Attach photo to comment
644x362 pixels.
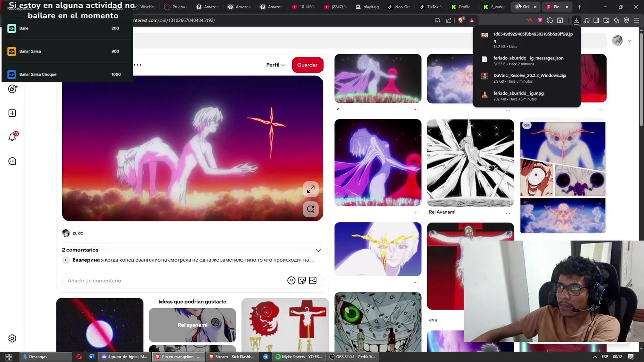(313, 281)
